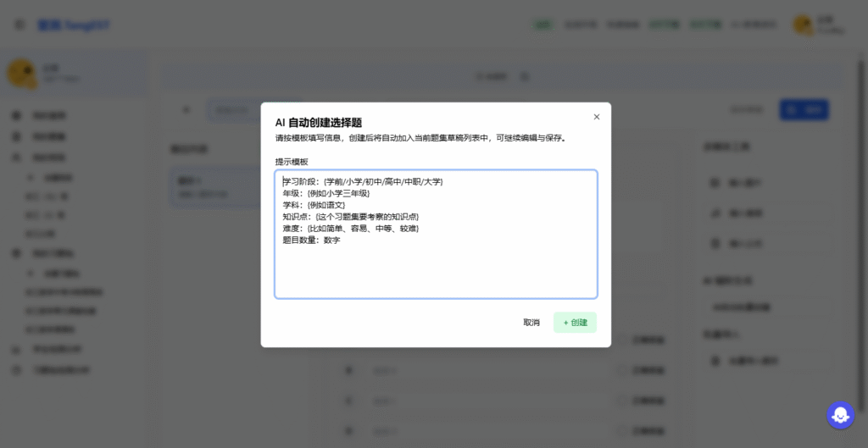The height and width of the screenshot is (448, 868).
Task: Click the first tool icon in the right panel
Action: [715, 182]
